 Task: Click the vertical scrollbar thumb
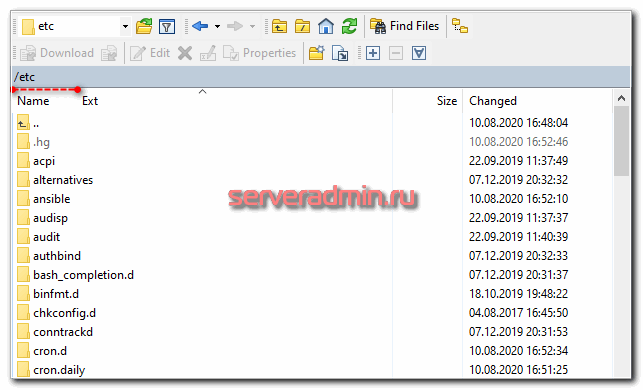[621, 141]
